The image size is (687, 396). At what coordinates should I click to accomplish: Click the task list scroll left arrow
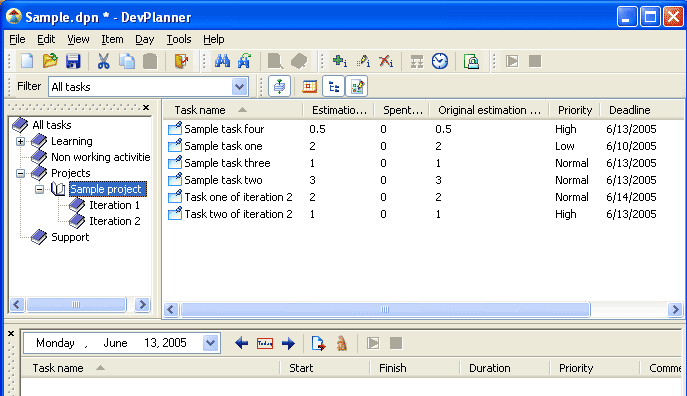(171, 310)
